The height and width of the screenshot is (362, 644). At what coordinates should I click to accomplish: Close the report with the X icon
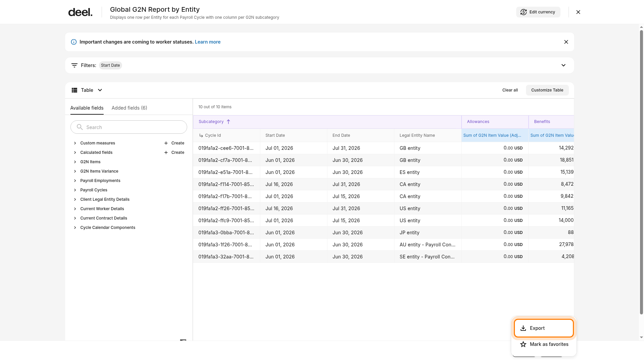[578, 12]
